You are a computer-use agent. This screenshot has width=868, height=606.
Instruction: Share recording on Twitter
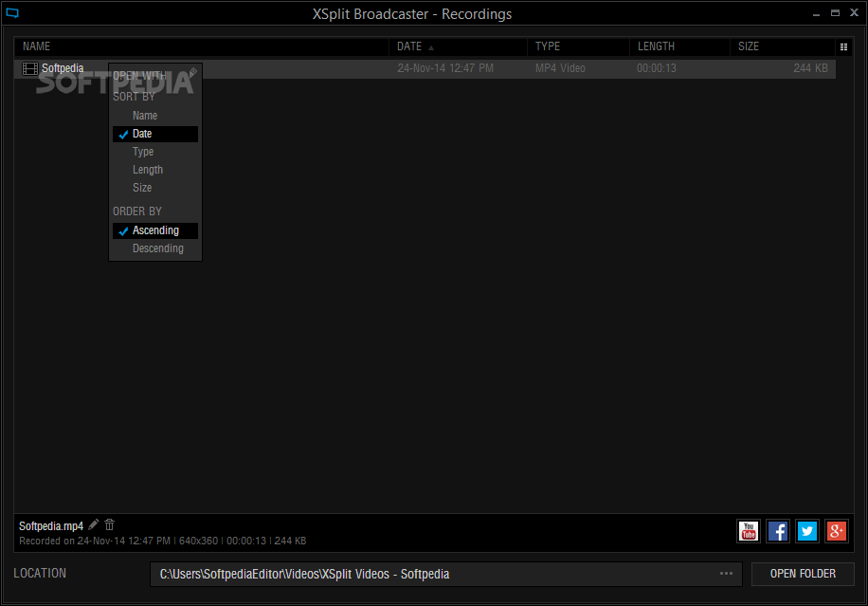[x=807, y=531]
